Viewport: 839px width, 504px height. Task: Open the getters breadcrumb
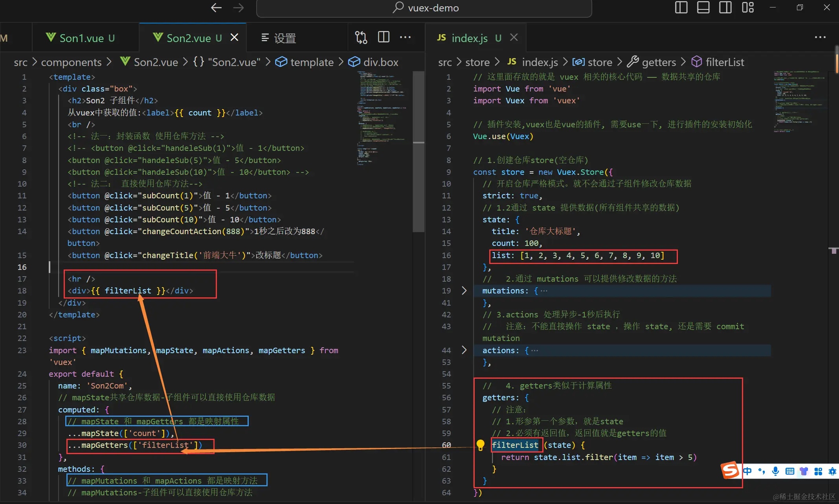pyautogui.click(x=652, y=62)
